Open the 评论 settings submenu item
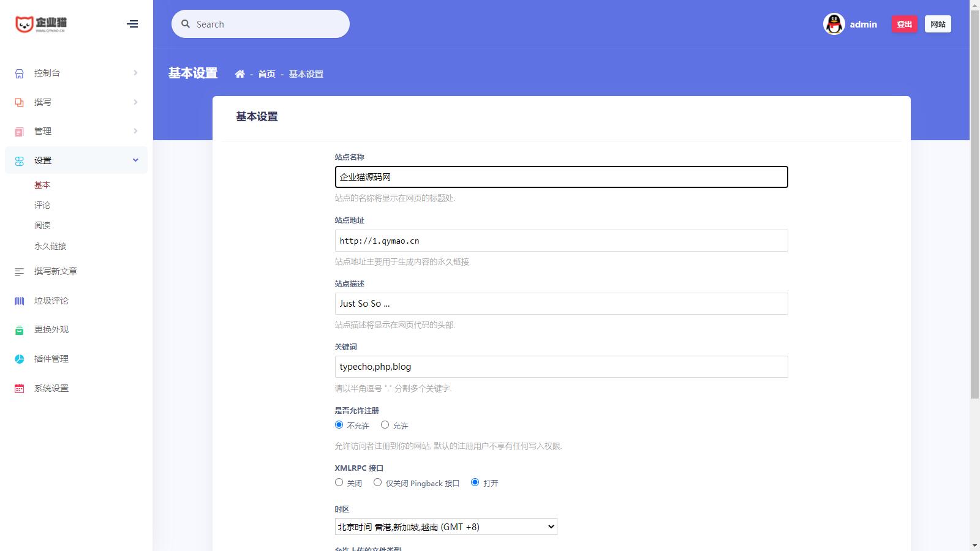Screen dimensions: 980x551 (x=42, y=205)
